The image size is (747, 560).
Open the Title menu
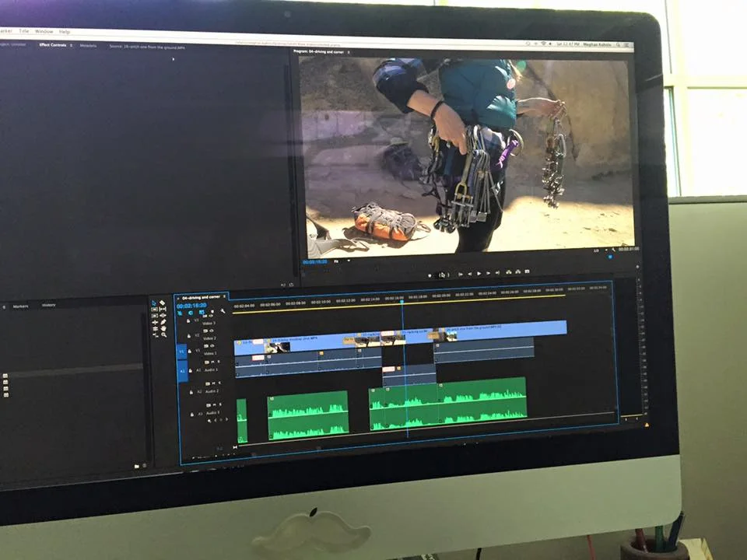[24, 31]
